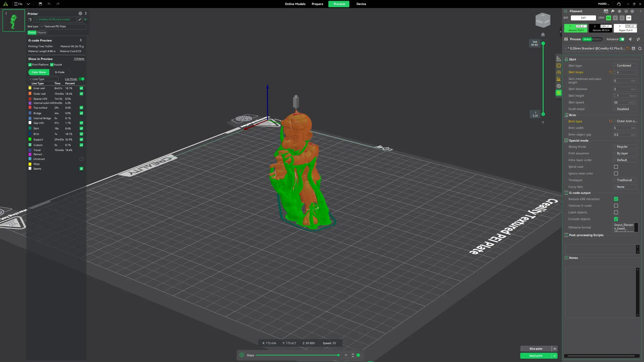Enable the Label objects checkbox

pyautogui.click(x=616, y=212)
